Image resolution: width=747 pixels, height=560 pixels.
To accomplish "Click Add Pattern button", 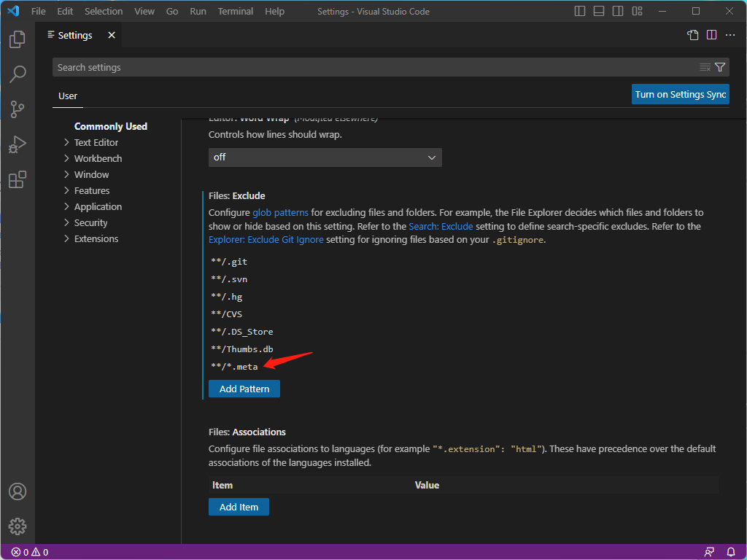I will point(244,389).
